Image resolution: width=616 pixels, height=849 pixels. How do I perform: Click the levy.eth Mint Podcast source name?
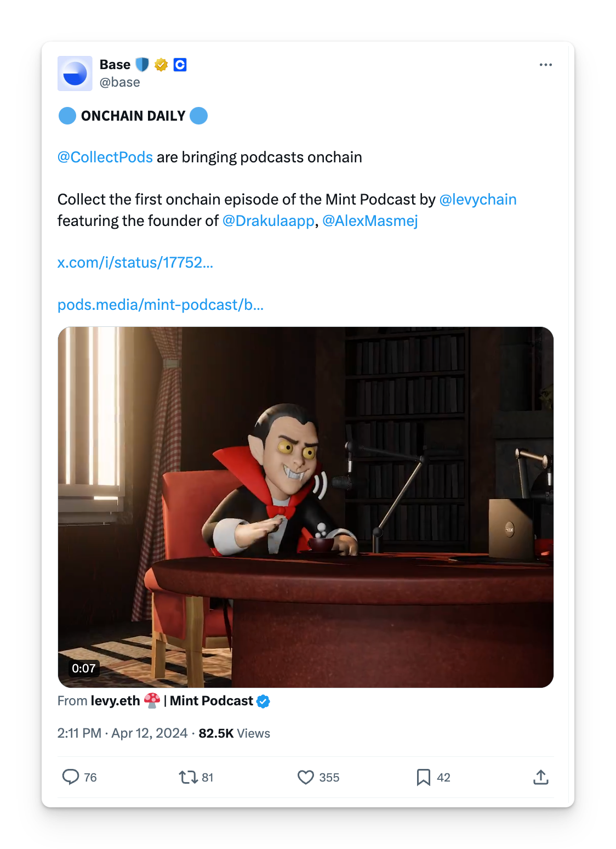point(172,701)
